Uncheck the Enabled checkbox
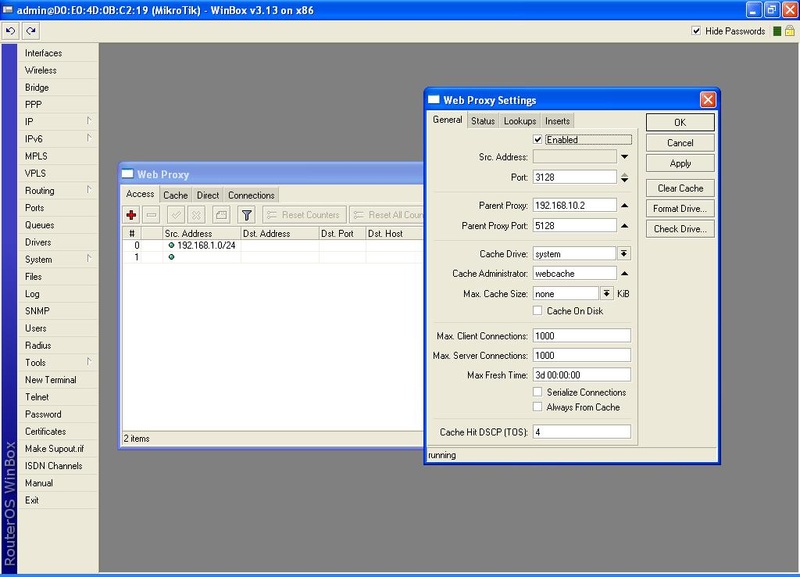 [x=539, y=140]
